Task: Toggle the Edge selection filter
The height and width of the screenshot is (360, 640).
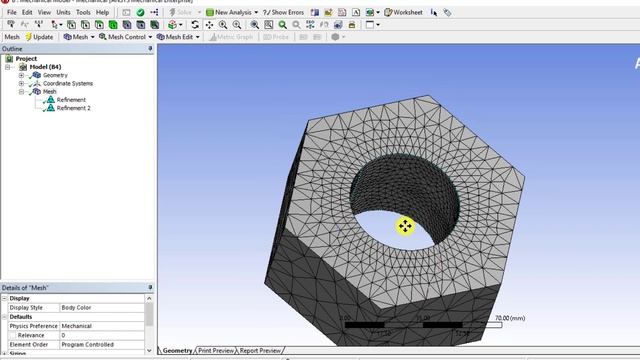Action: (85, 25)
